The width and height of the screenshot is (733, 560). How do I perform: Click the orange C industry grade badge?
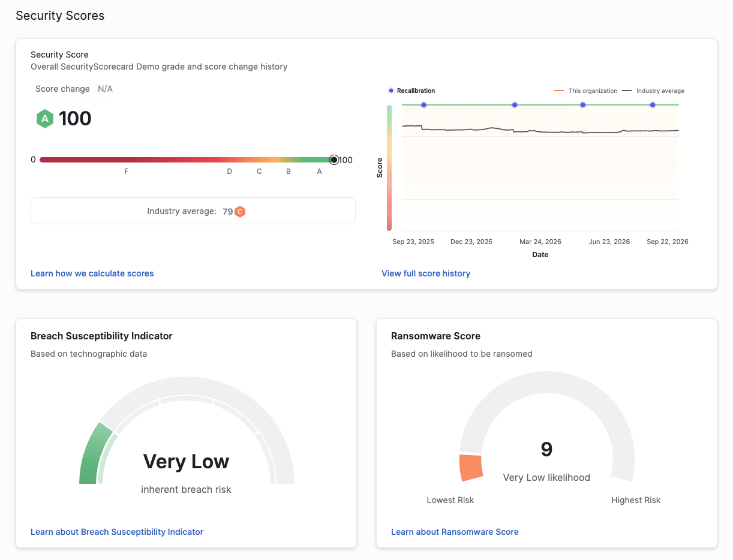click(x=240, y=212)
